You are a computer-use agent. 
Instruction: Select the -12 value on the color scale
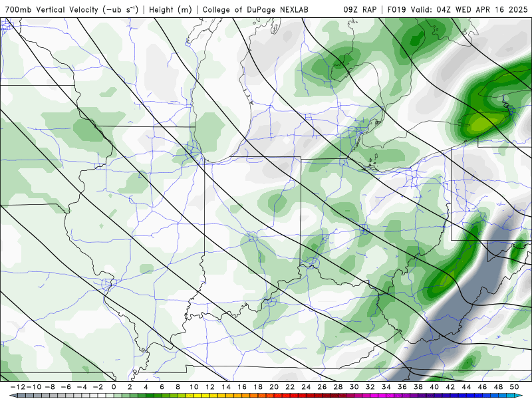point(17,387)
